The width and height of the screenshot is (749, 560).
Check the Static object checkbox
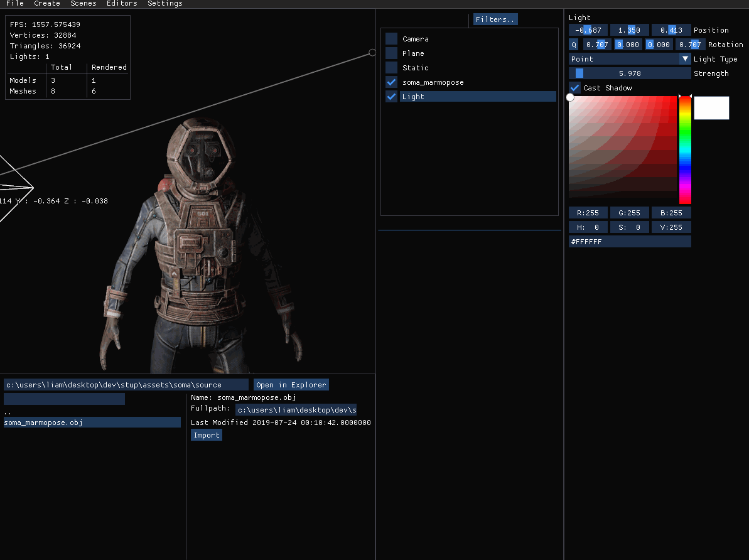392,68
